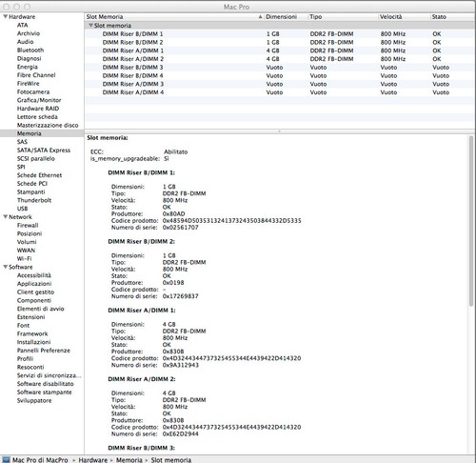Select DIMM Riser B/DIMM 4 row

(x=280, y=75)
